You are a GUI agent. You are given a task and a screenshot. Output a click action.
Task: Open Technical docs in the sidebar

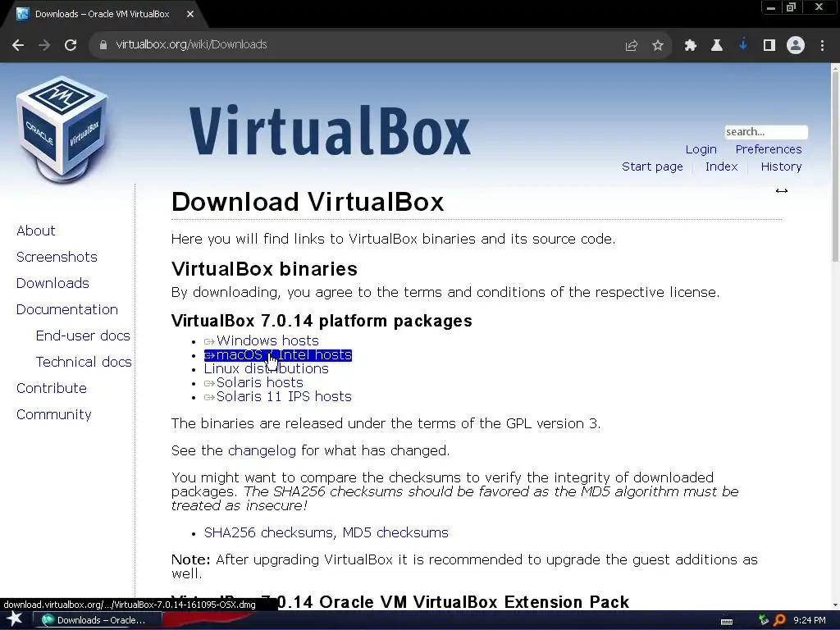pyautogui.click(x=84, y=362)
